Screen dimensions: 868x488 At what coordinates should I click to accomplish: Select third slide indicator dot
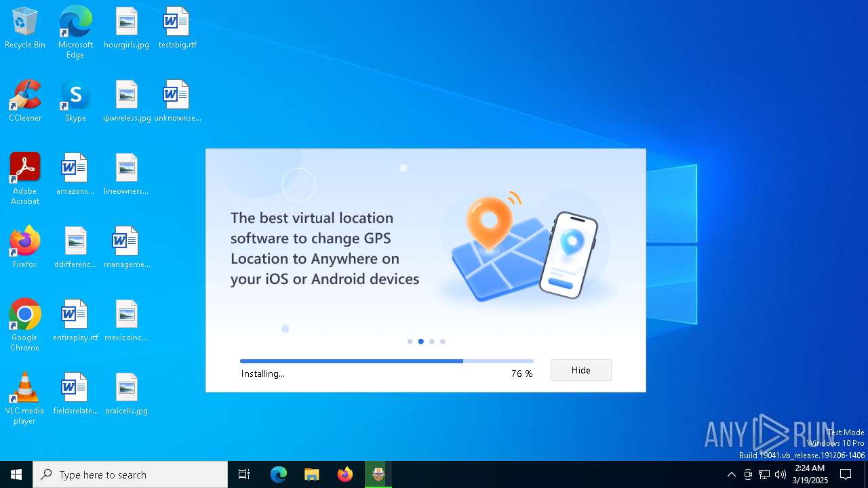(x=432, y=342)
